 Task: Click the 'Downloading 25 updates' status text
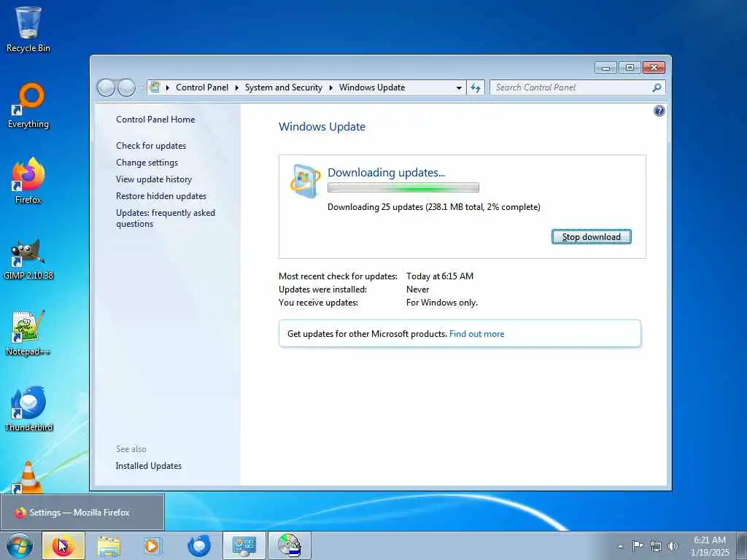433,207
